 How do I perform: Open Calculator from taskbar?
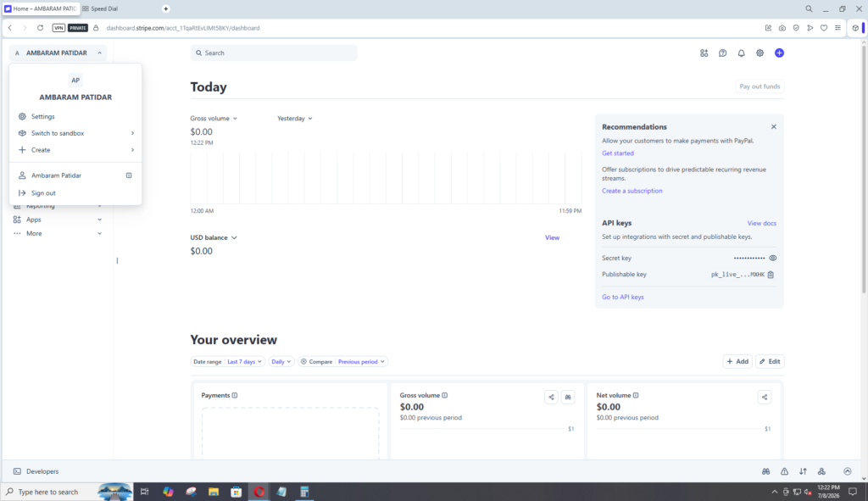[x=304, y=492]
